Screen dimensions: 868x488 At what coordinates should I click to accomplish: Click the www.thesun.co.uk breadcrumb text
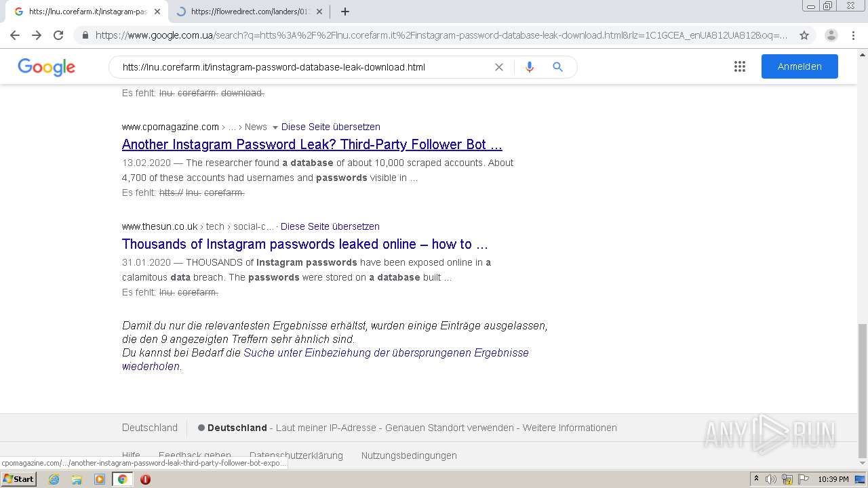tap(160, 226)
